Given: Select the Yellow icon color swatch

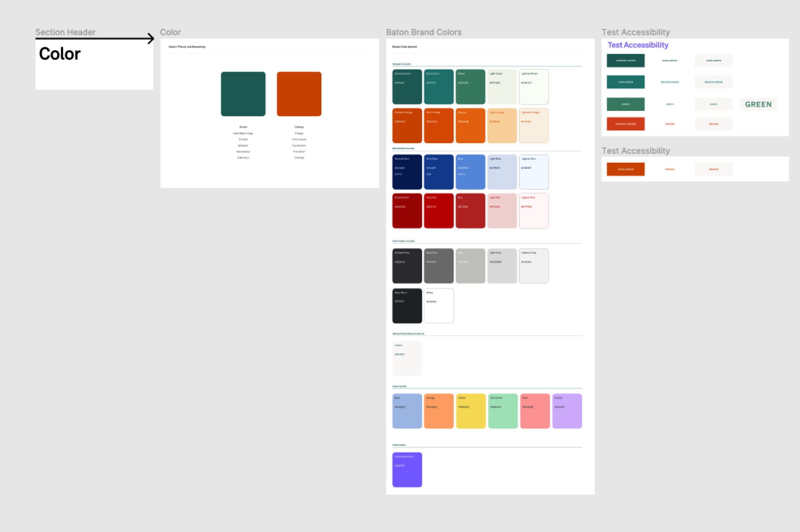Looking at the screenshot, I should coord(470,411).
